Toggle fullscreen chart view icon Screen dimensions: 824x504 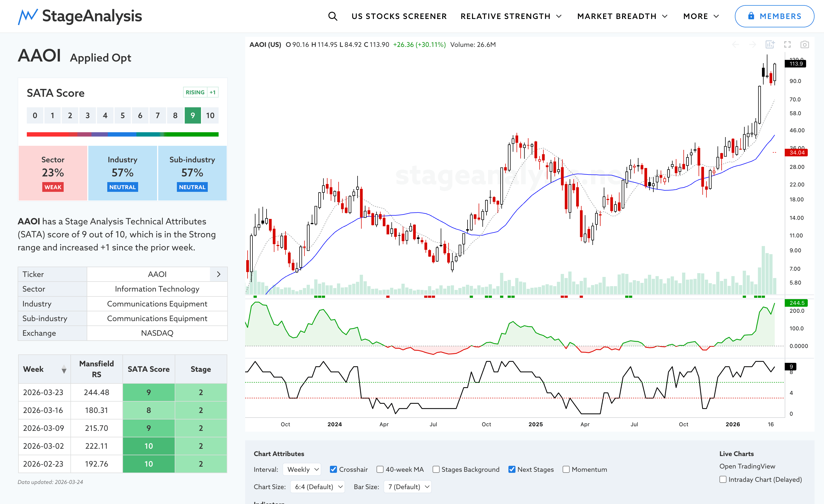pyautogui.click(x=787, y=44)
